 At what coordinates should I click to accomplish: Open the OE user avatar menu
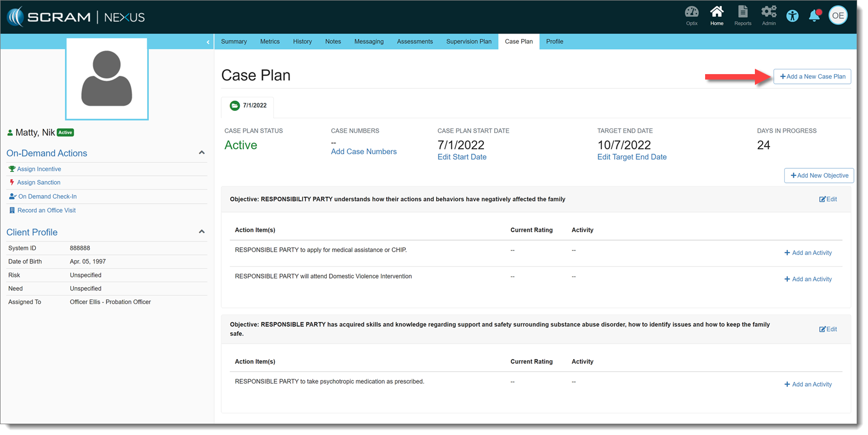click(838, 16)
